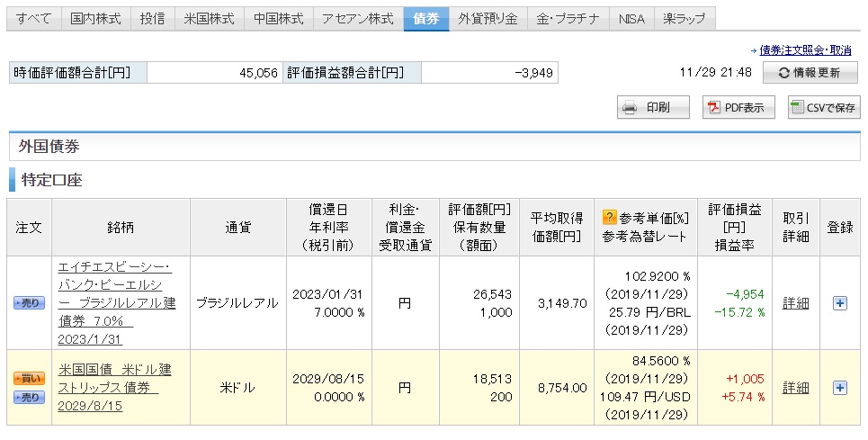Click 売り button for US Treasury strips

[x=30, y=398]
